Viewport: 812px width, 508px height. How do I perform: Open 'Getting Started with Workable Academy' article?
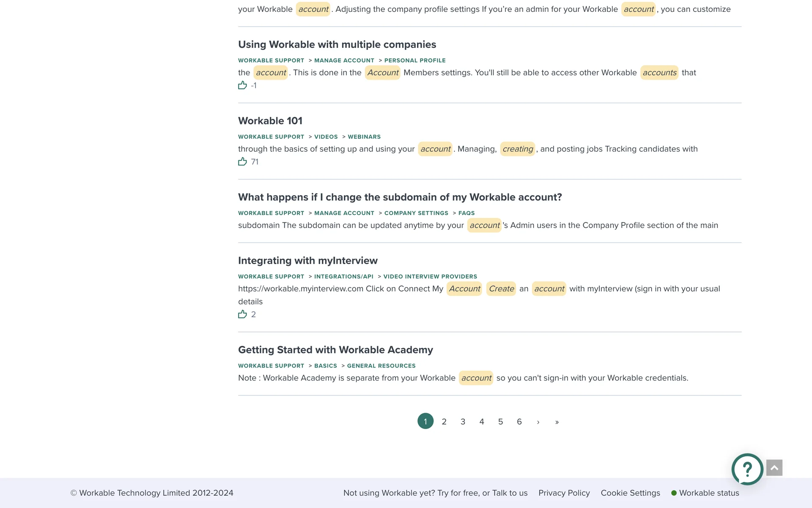click(335, 350)
